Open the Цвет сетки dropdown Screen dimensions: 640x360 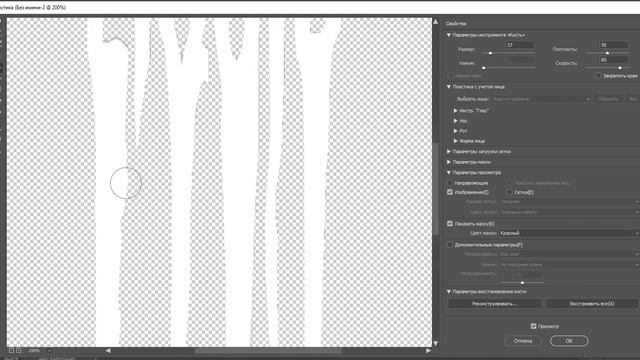point(569,212)
